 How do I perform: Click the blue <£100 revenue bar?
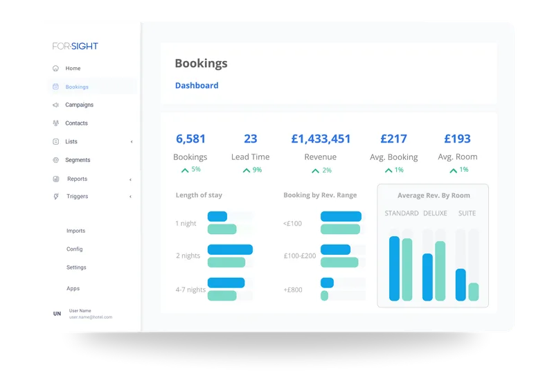[341, 216]
